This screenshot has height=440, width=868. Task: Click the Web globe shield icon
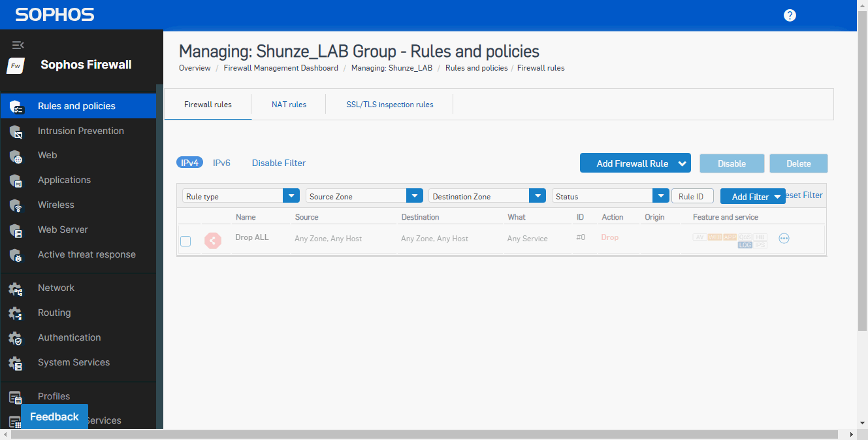click(x=16, y=156)
